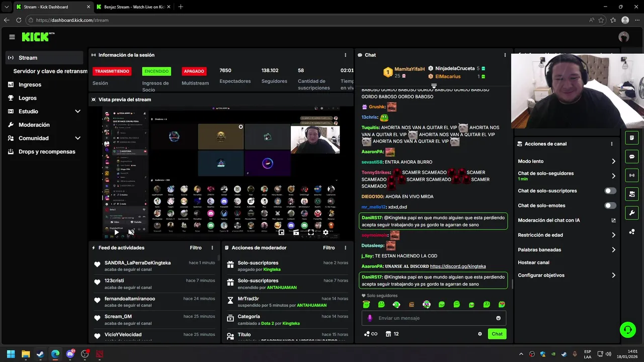
Task: Click the microphone icon in chat input
Action: 370,318
